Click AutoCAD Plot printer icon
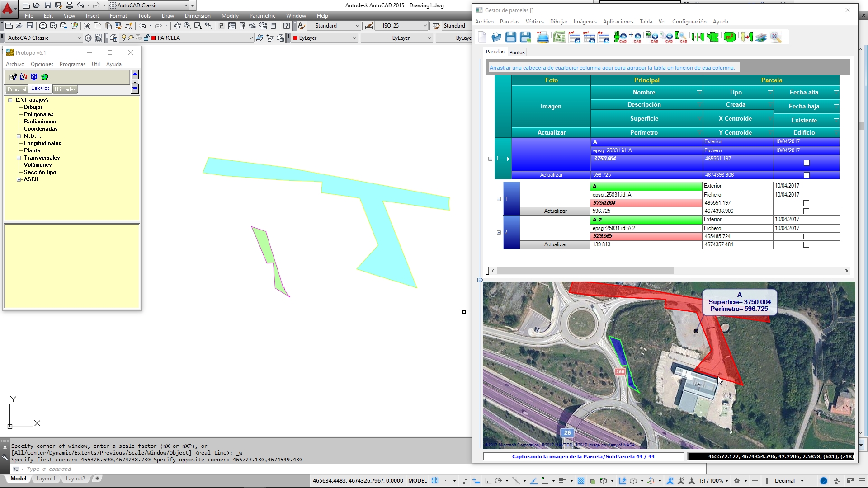Screen dimensions: 868x488 (x=43, y=26)
